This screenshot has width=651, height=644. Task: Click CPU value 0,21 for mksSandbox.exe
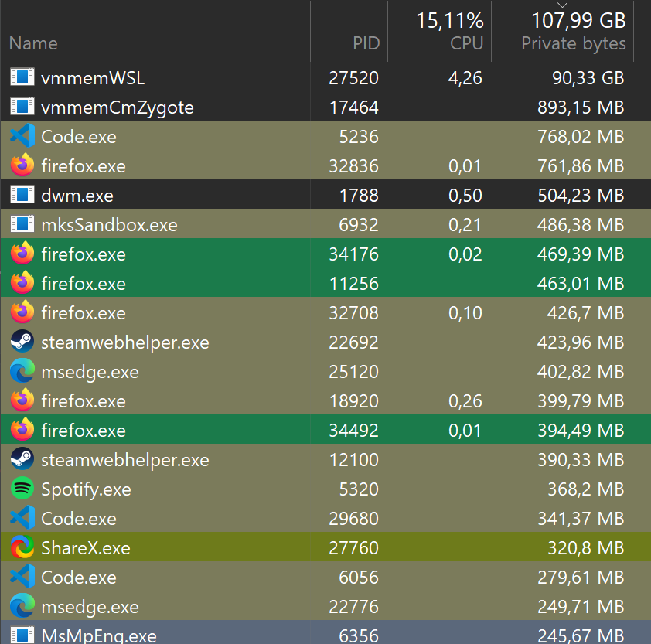coord(465,225)
